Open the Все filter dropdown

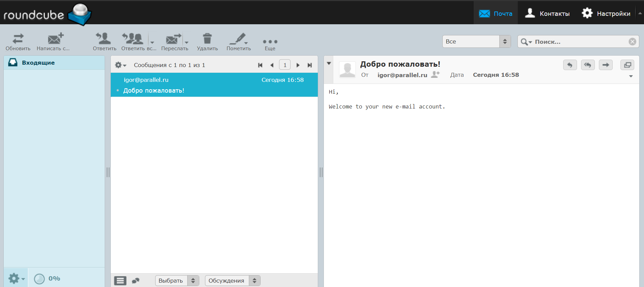[x=476, y=41]
